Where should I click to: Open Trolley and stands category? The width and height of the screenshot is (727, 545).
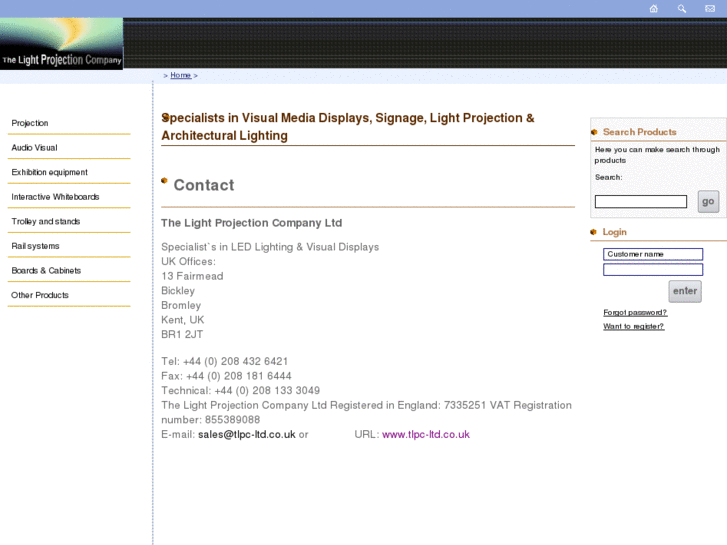coord(45,221)
